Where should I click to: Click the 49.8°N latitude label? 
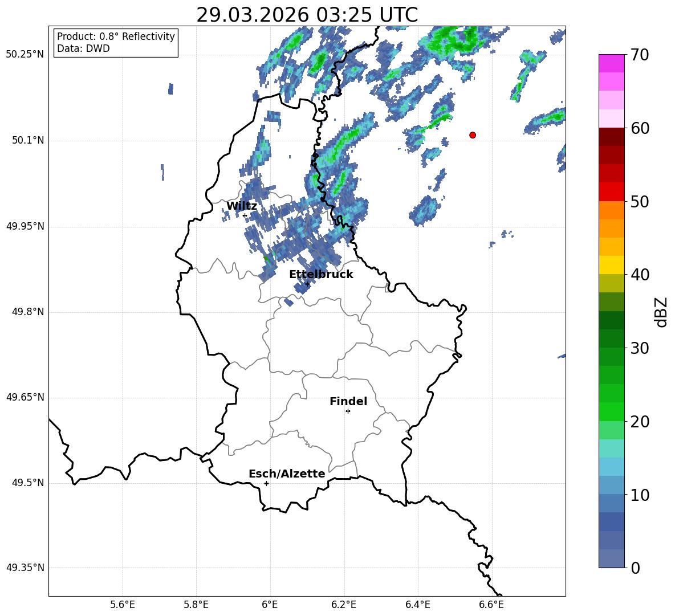28,312
